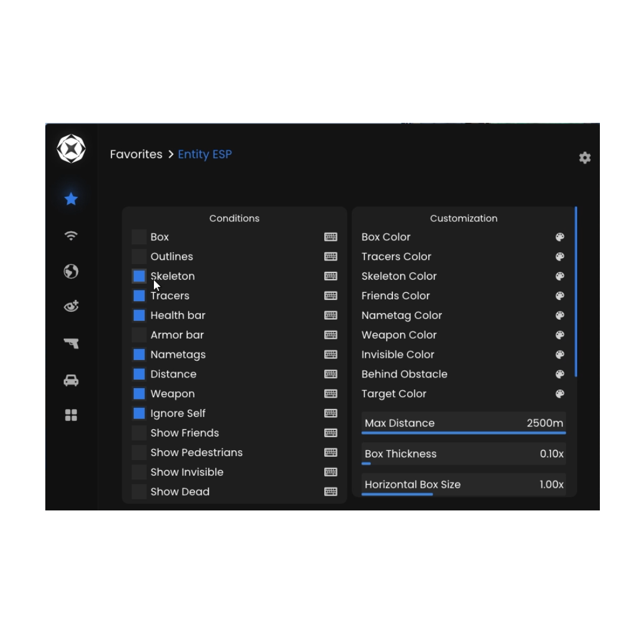Screen dimensions: 644x644
Task: Enable the Show Pedestrians checkbox
Action: pyautogui.click(x=139, y=453)
